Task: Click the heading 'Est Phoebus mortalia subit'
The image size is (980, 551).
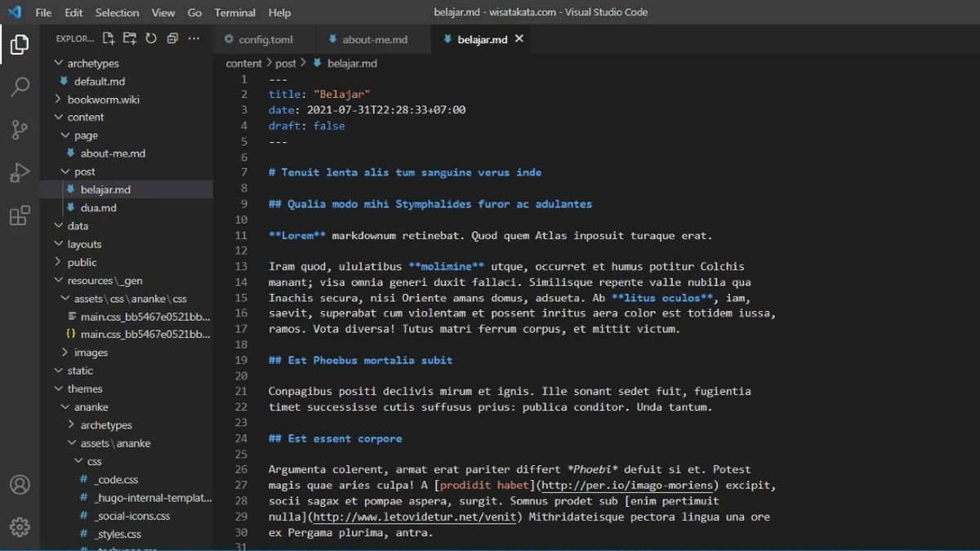Action: [360, 360]
